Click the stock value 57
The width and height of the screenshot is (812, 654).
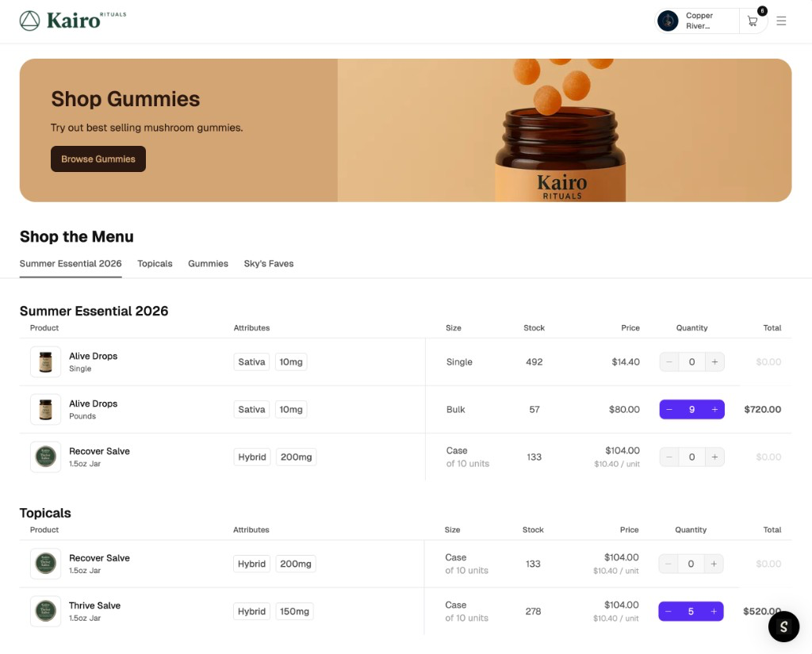pos(534,410)
